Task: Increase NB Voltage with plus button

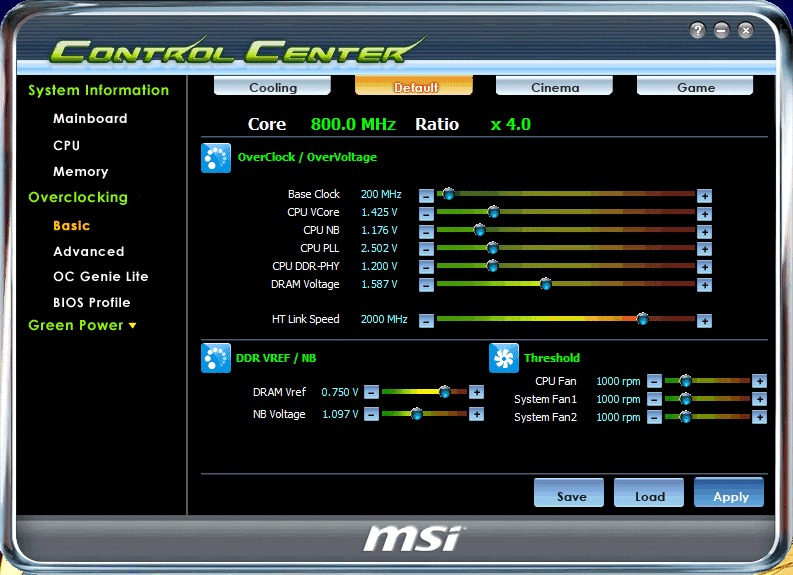Action: (x=476, y=414)
